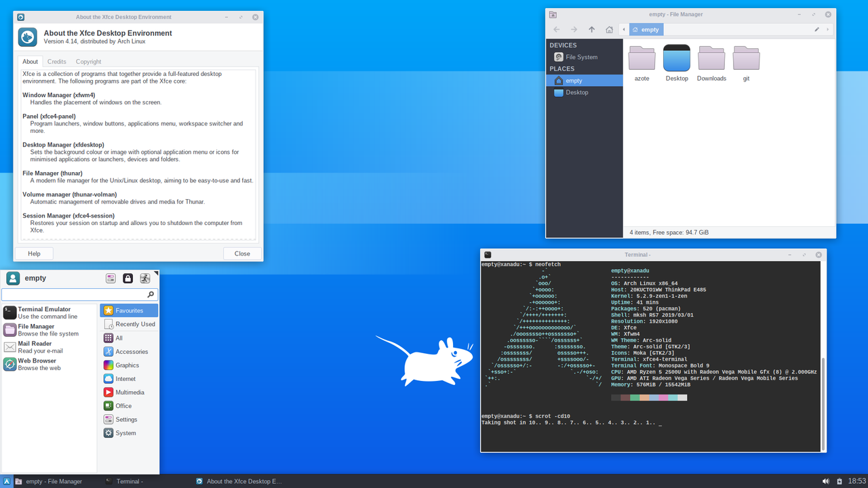Click the 'OS: Arch Linux x86_64' line in terminal
This screenshot has height=488, width=868.
click(644, 283)
